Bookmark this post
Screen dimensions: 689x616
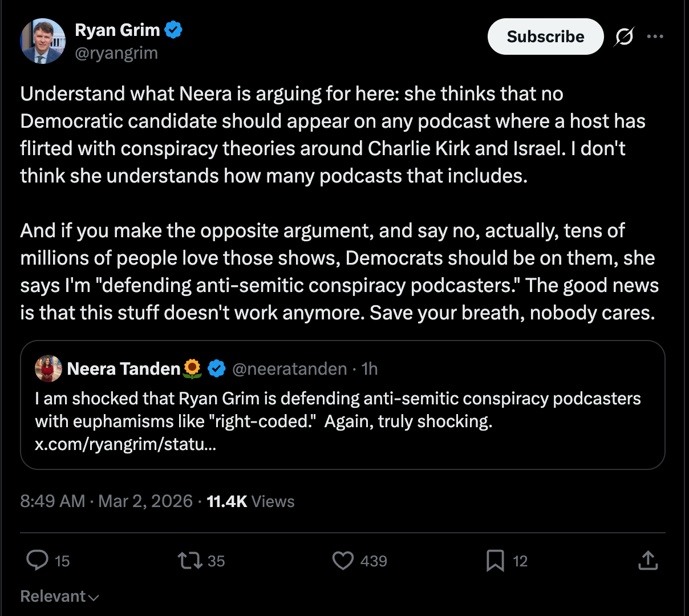495,560
